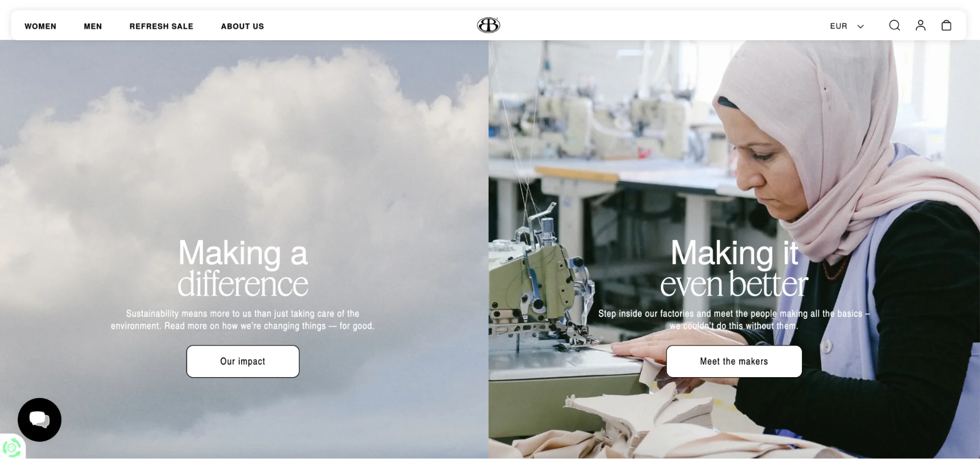Image resolution: width=980 pixels, height=459 pixels.
Task: Click the sewing worker factory image
Action: click(x=734, y=147)
